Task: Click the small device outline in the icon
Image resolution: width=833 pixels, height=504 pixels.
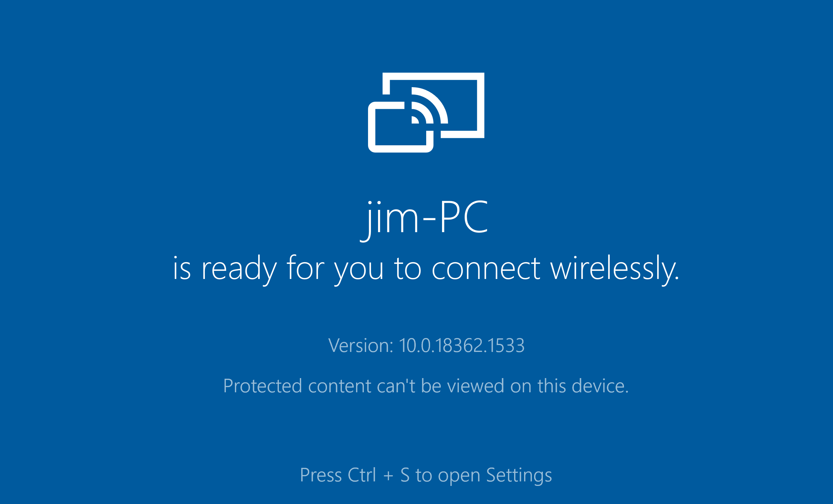Action: [401, 127]
